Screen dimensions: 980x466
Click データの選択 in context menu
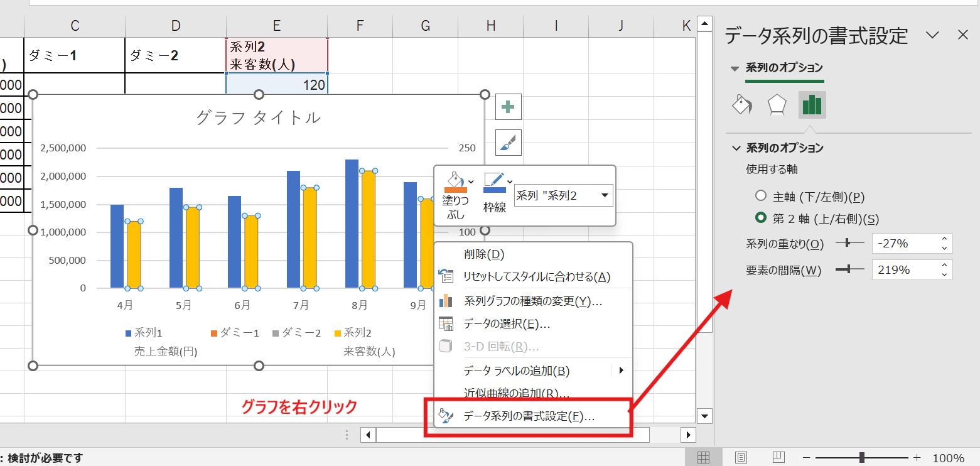pos(507,324)
